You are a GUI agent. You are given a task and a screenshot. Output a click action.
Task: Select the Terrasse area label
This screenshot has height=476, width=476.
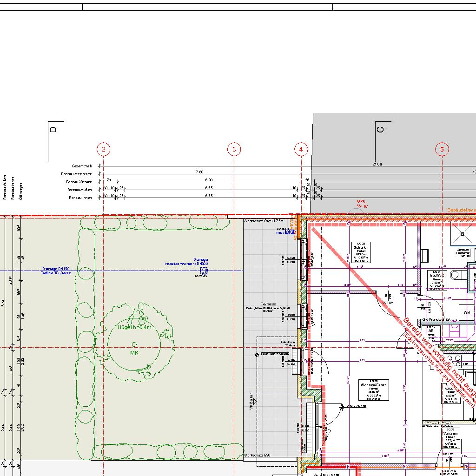pos(268,304)
